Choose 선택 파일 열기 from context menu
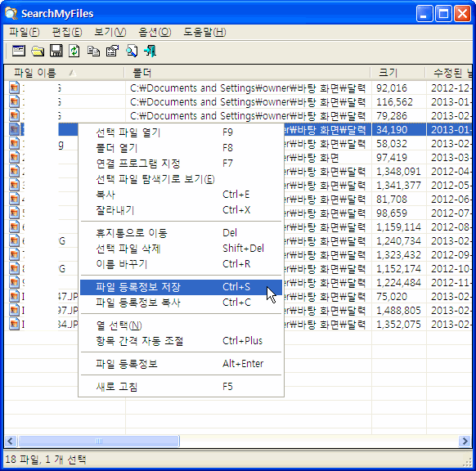The image size is (476, 471). pyautogui.click(x=182, y=132)
